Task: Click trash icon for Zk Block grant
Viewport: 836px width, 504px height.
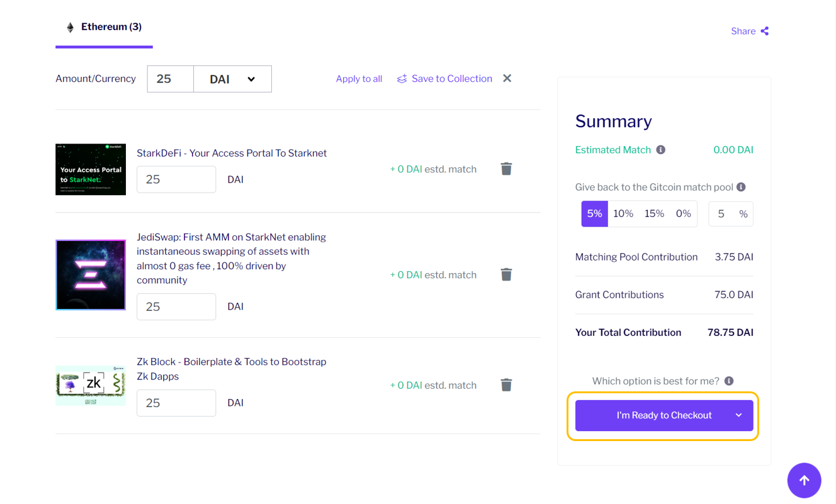Action: click(x=506, y=385)
